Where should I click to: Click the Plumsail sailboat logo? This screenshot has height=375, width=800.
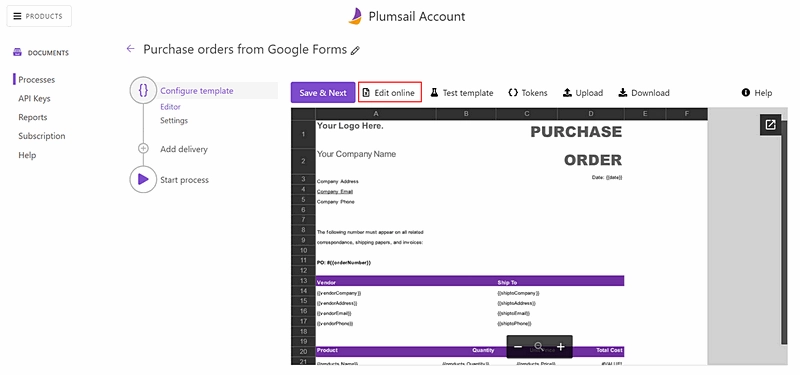(355, 16)
